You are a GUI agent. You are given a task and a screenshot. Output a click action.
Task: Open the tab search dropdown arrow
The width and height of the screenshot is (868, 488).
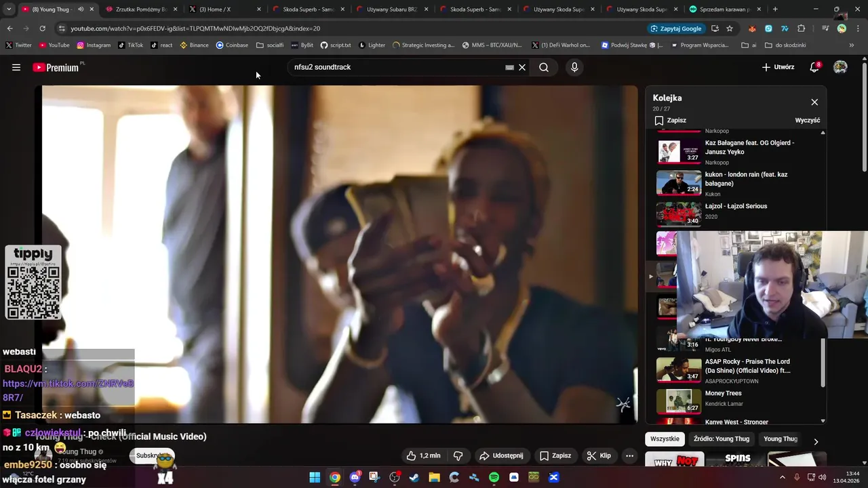pos(9,9)
